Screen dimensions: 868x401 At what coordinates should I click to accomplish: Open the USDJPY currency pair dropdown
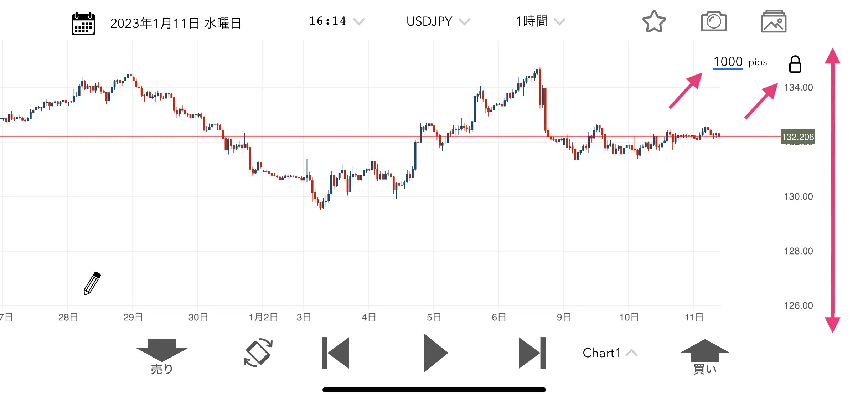[438, 21]
